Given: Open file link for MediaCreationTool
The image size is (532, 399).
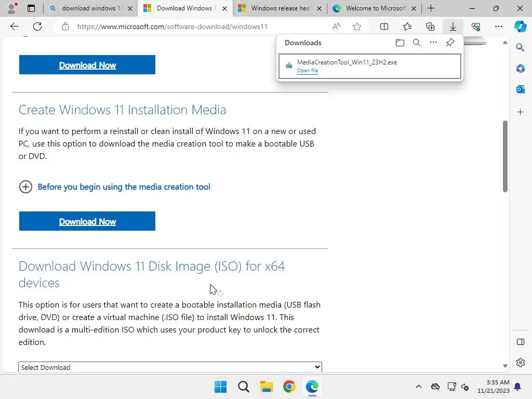Looking at the screenshot, I should [308, 71].
